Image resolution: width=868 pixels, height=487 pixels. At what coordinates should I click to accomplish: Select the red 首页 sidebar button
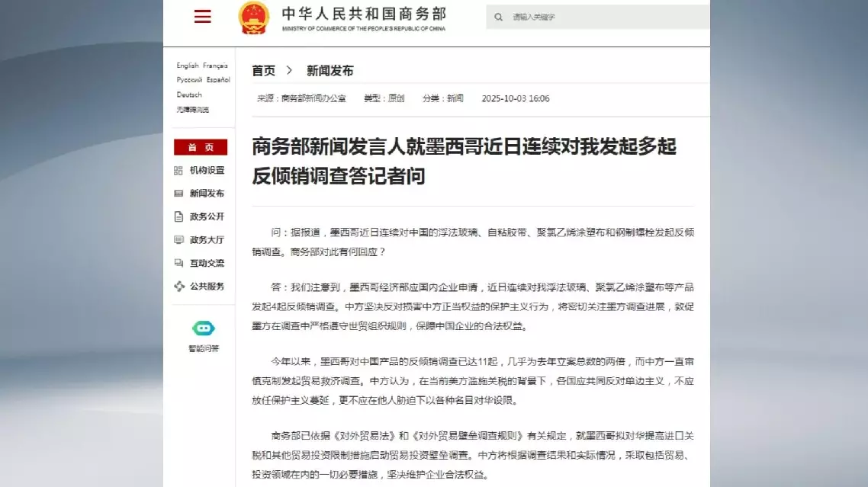[x=201, y=147]
